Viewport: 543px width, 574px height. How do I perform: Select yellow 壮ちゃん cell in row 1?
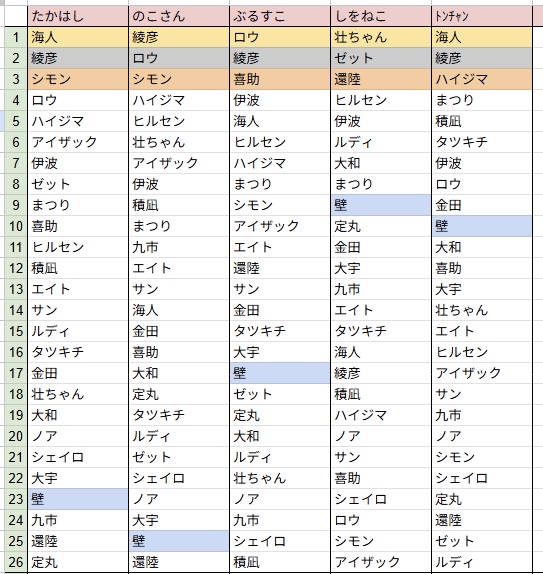click(x=381, y=37)
